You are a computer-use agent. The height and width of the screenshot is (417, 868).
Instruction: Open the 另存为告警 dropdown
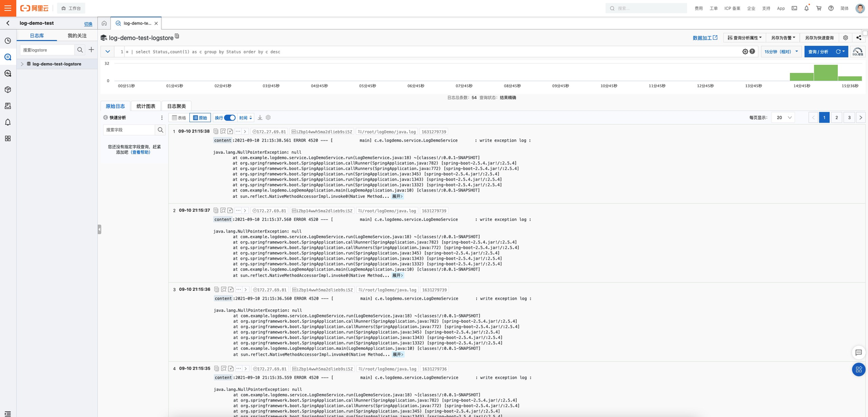click(x=783, y=38)
